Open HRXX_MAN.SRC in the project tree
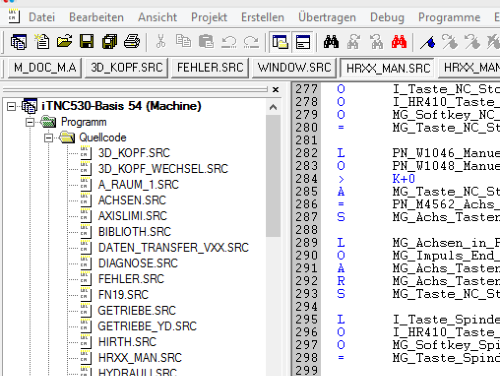Viewport: 500px width, 377px height. point(140,358)
